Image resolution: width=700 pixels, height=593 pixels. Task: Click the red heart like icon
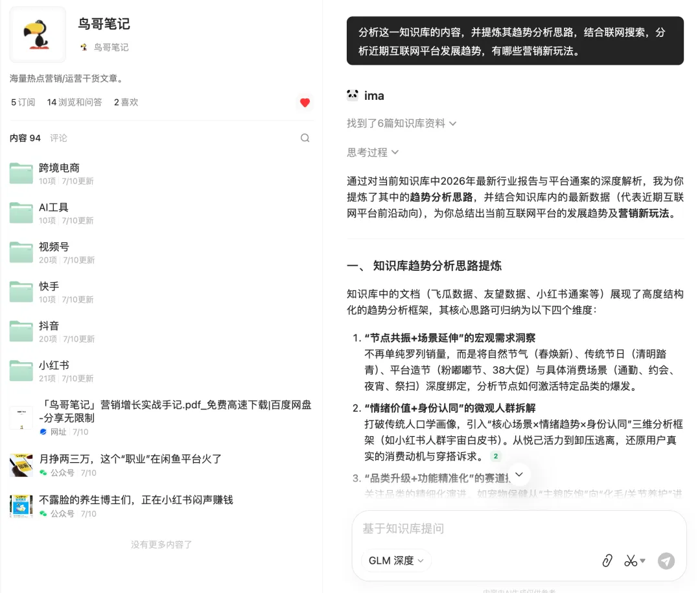coord(305,102)
